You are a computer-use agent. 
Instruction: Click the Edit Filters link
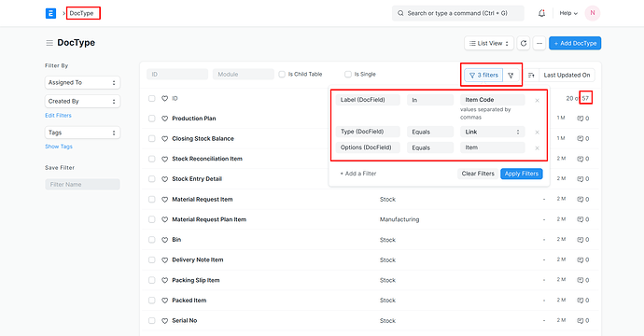[58, 116]
